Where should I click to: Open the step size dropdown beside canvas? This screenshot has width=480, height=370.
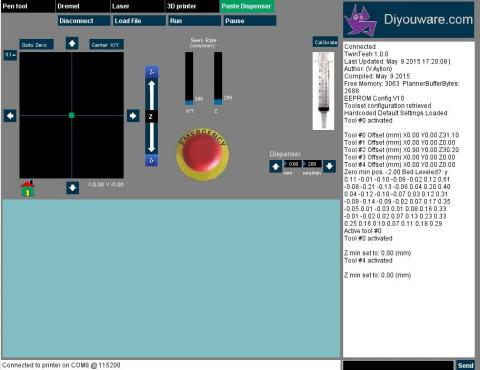point(10,55)
